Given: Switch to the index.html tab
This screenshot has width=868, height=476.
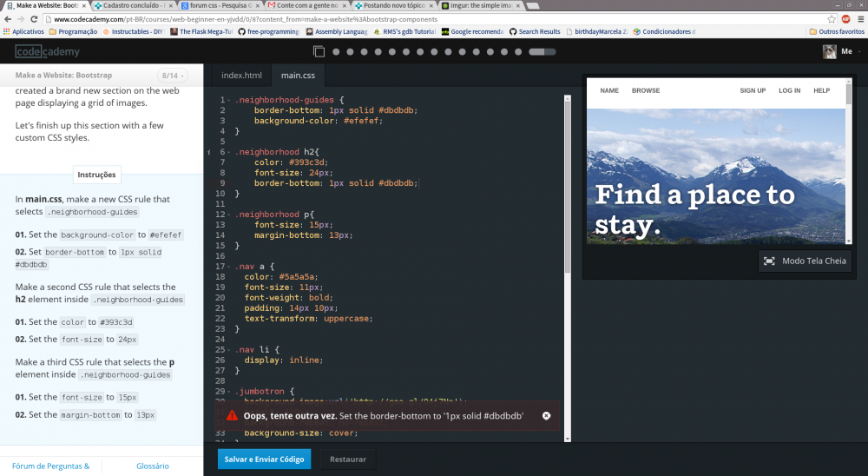Looking at the screenshot, I should [241, 76].
